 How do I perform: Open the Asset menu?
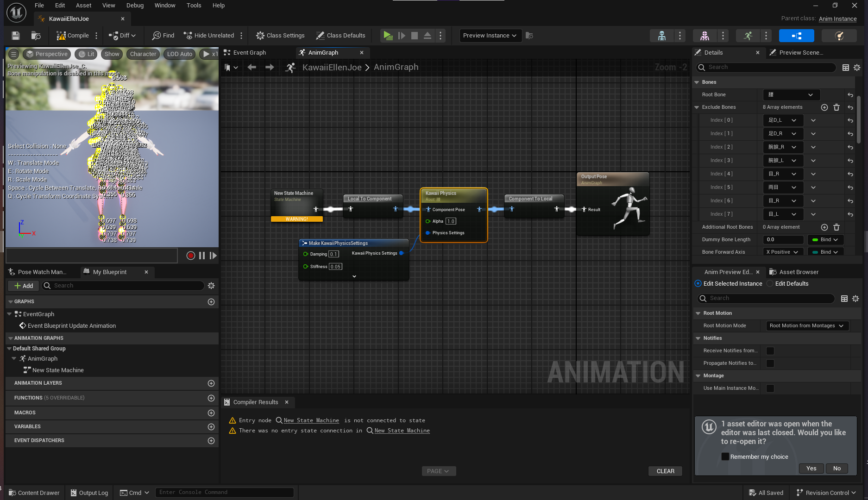(x=84, y=6)
